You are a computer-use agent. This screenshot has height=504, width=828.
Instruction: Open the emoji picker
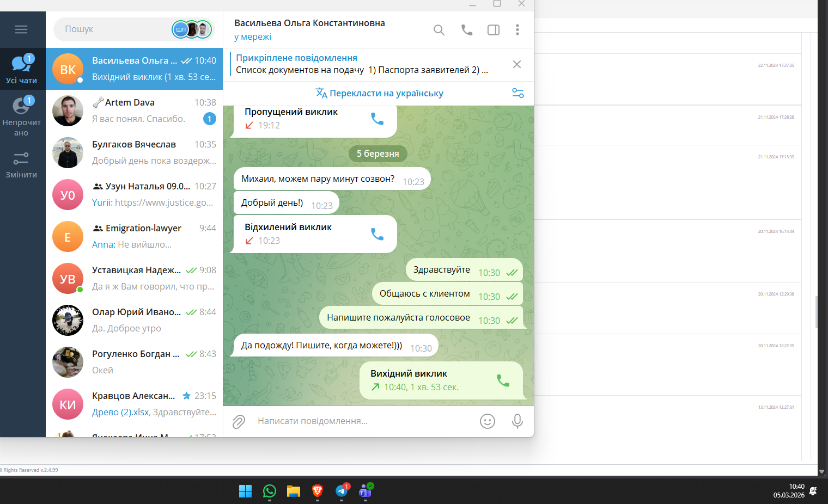pos(488,421)
